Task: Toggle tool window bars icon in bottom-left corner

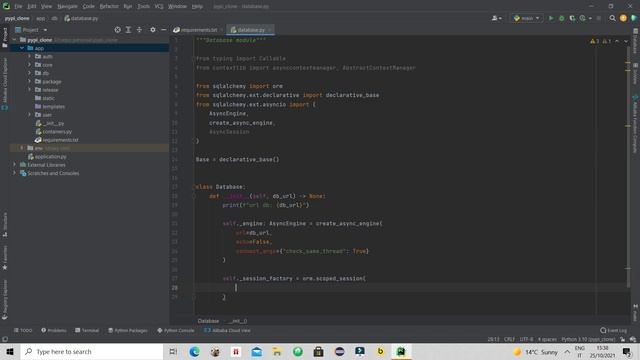Action: tap(5, 339)
